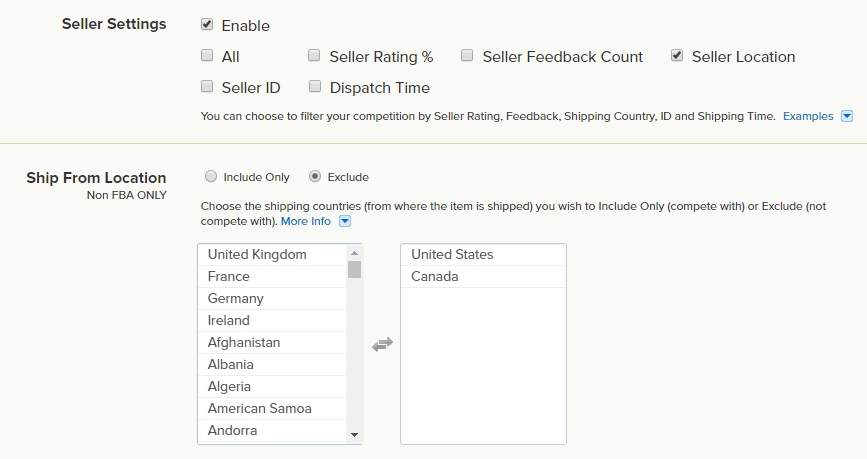Check the Dispatch Time option
The image size is (867, 459).
click(314, 87)
